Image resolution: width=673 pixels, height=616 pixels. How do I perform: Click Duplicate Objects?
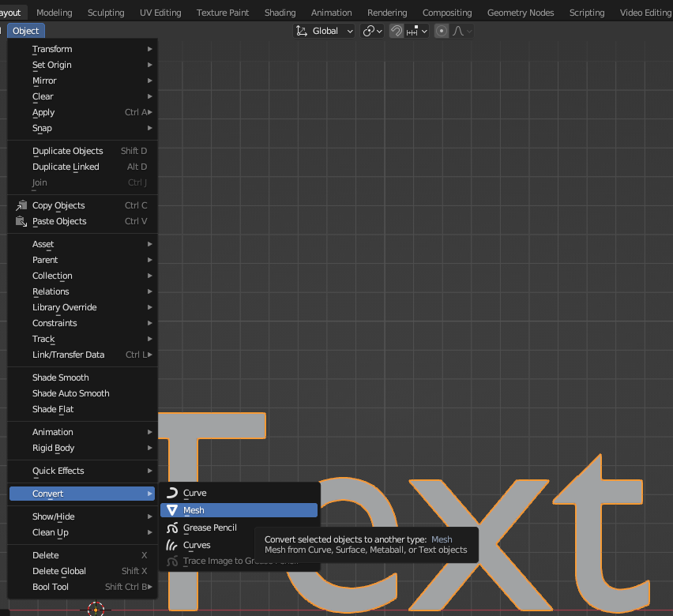[x=82, y=151]
